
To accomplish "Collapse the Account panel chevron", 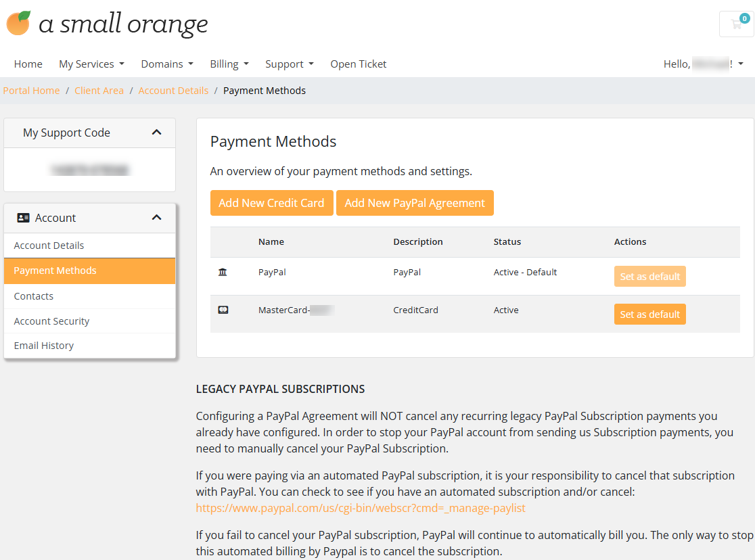I will click(156, 218).
